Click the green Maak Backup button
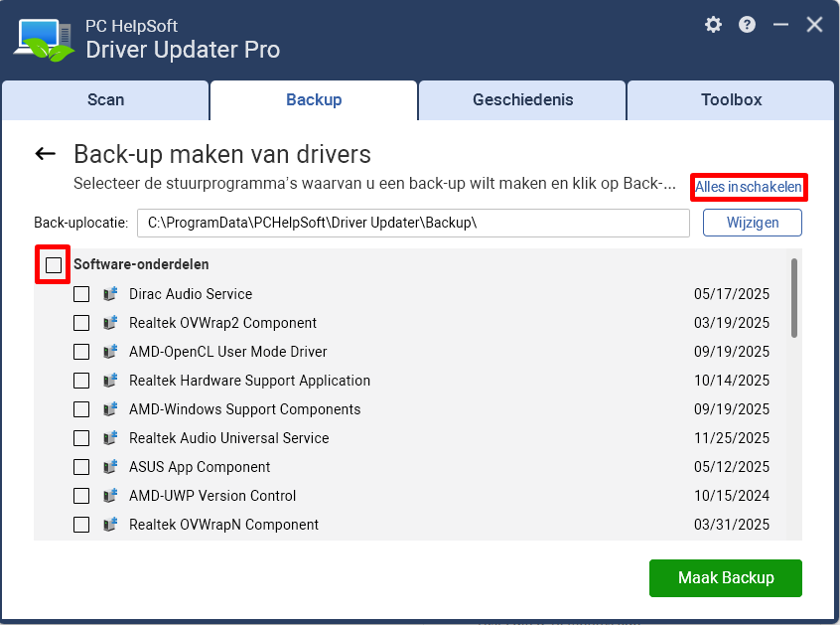The image size is (840, 625). click(726, 578)
